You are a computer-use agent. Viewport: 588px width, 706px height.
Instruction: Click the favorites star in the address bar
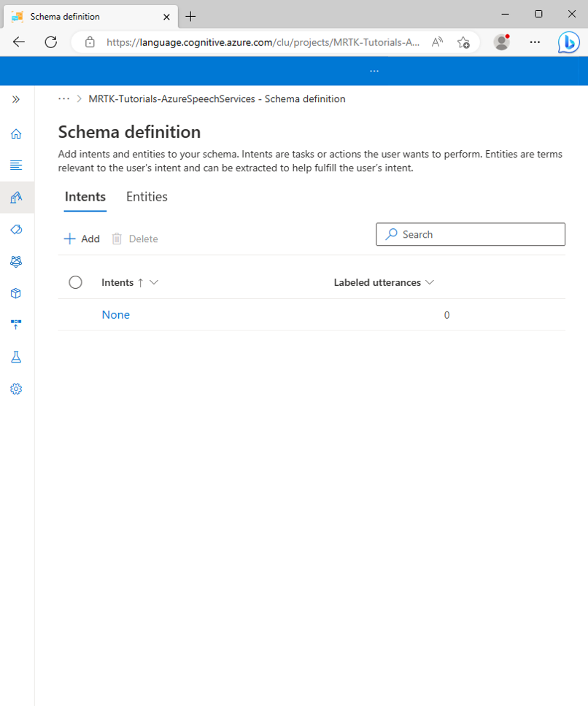463,42
